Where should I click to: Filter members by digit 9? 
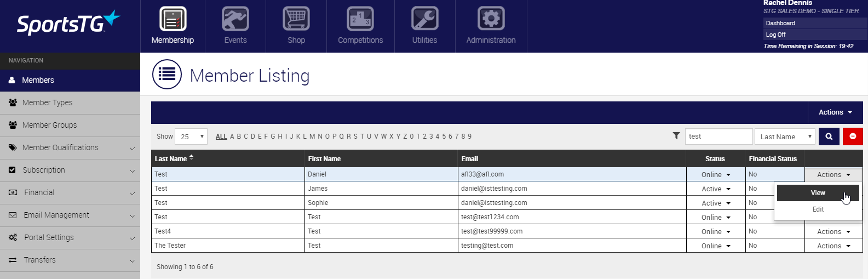pyautogui.click(x=470, y=136)
